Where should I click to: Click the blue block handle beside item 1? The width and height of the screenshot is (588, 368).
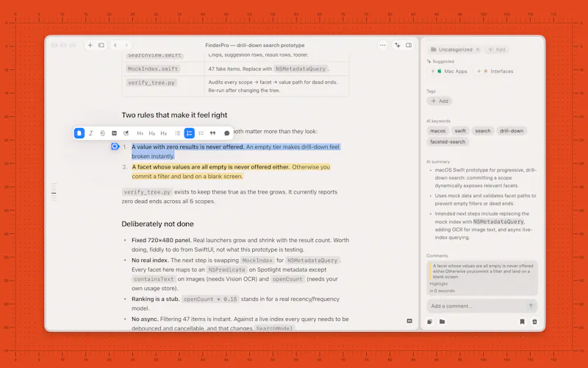click(x=115, y=146)
